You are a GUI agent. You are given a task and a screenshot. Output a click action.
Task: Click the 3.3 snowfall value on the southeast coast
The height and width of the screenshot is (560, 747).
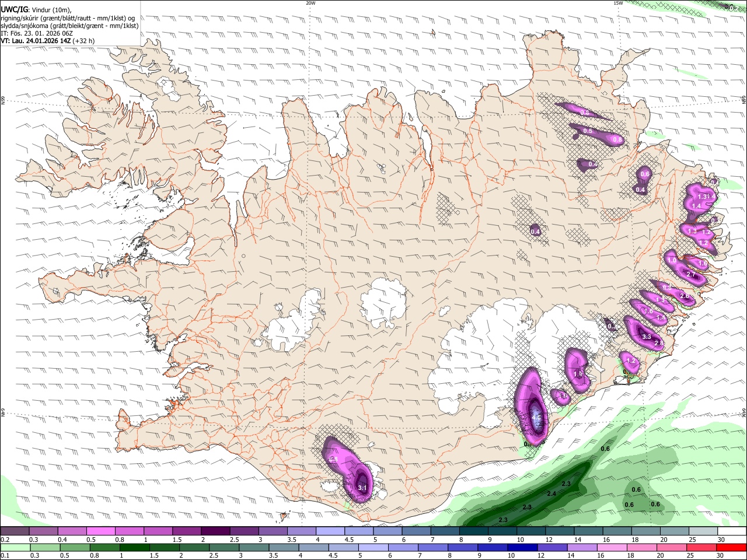[x=647, y=337]
